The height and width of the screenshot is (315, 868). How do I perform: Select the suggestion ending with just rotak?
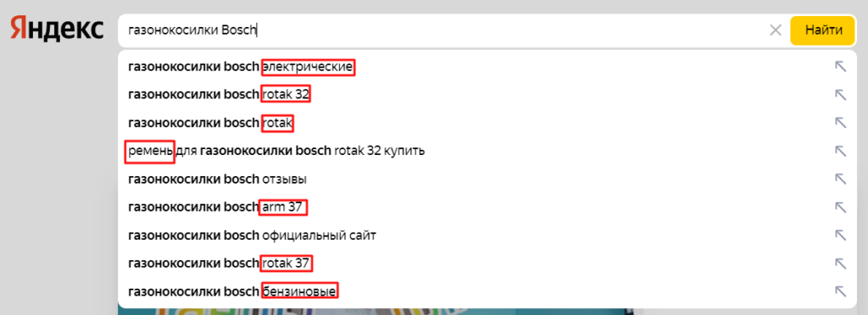tap(487, 123)
